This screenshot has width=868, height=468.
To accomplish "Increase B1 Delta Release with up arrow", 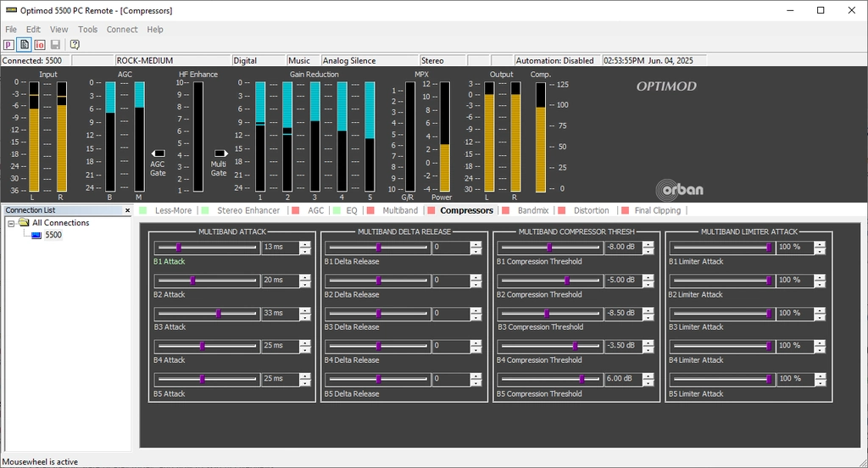I will [x=476, y=244].
